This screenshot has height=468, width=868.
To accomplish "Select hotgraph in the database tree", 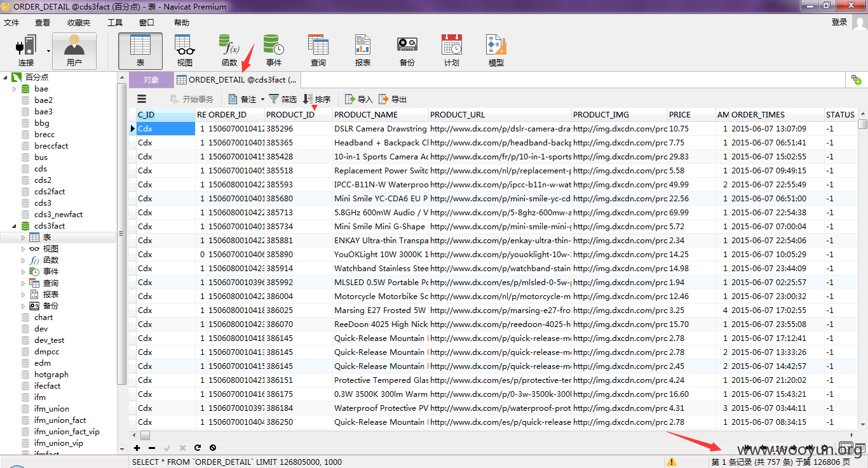I will pos(51,375).
